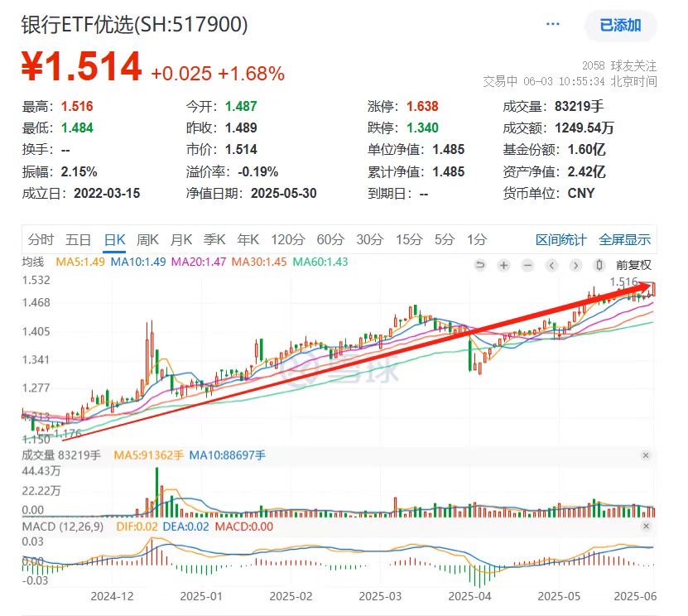This screenshot has width=688, height=616.
Task: Click the title 银行ETF优选(SH:517900)
Action: coord(135,25)
